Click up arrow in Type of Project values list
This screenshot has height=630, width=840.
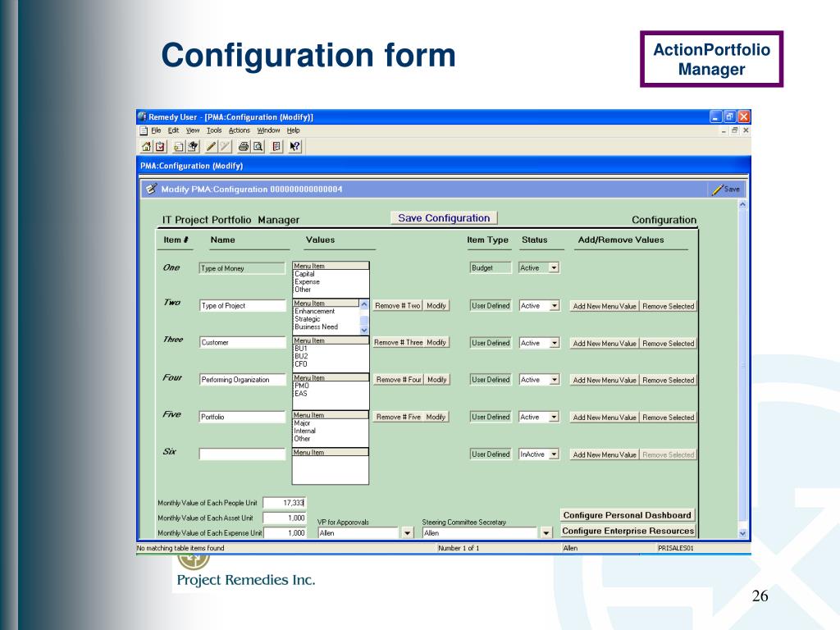pyautogui.click(x=364, y=304)
